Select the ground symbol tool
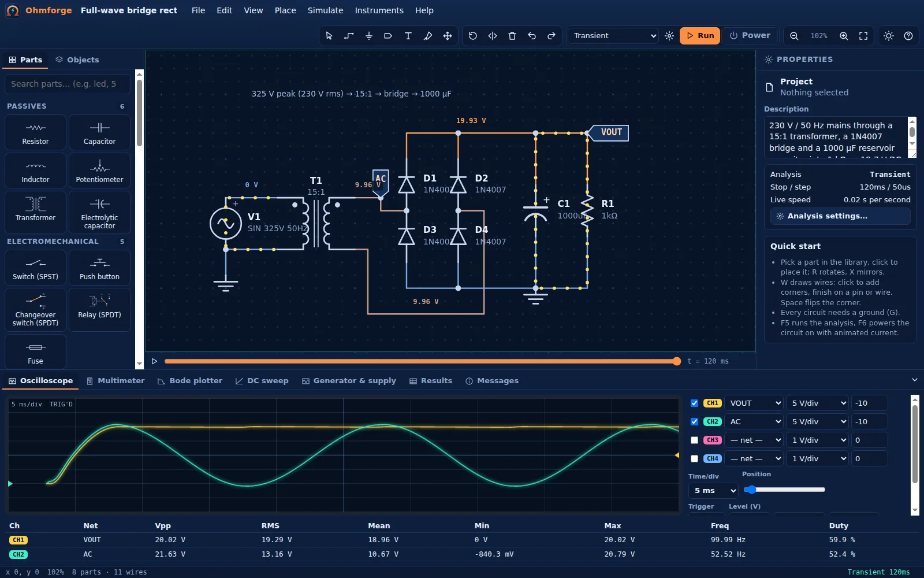The width and height of the screenshot is (924, 578). pyautogui.click(x=368, y=36)
